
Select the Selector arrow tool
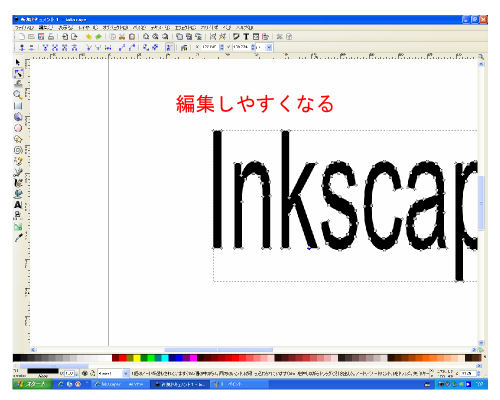tap(18, 62)
